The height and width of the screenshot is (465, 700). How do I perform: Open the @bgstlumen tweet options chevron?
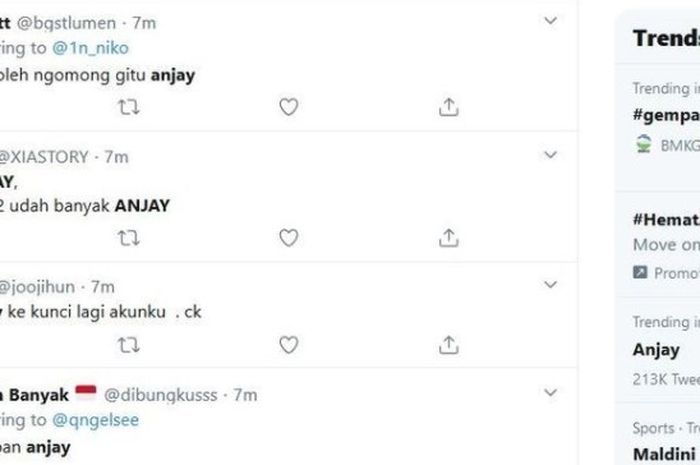click(x=550, y=21)
